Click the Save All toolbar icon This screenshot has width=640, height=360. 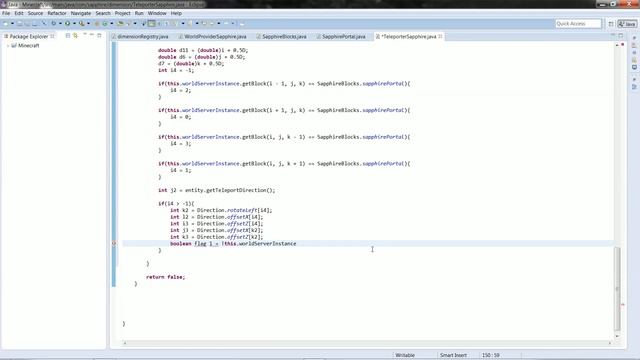[27, 24]
